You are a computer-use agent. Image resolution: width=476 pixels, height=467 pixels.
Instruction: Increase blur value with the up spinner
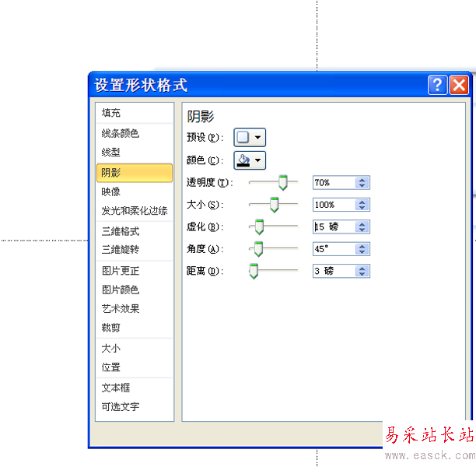(362, 224)
